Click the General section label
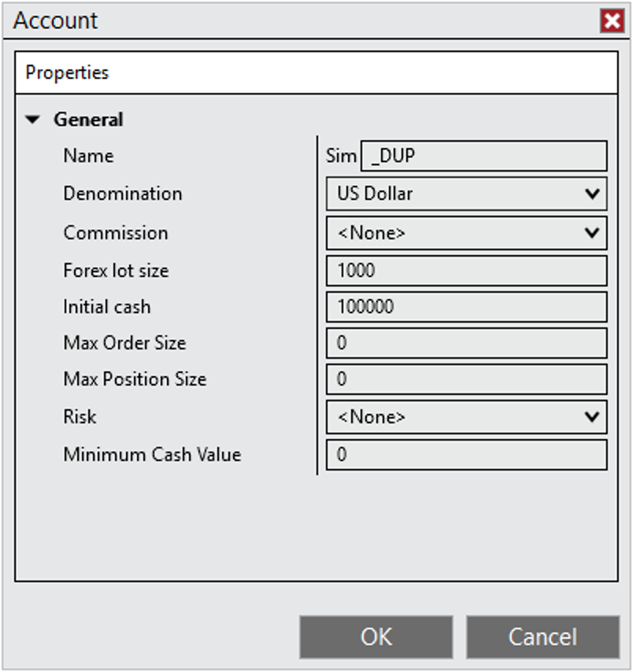Viewport: 633px width, 672px height. pos(88,120)
